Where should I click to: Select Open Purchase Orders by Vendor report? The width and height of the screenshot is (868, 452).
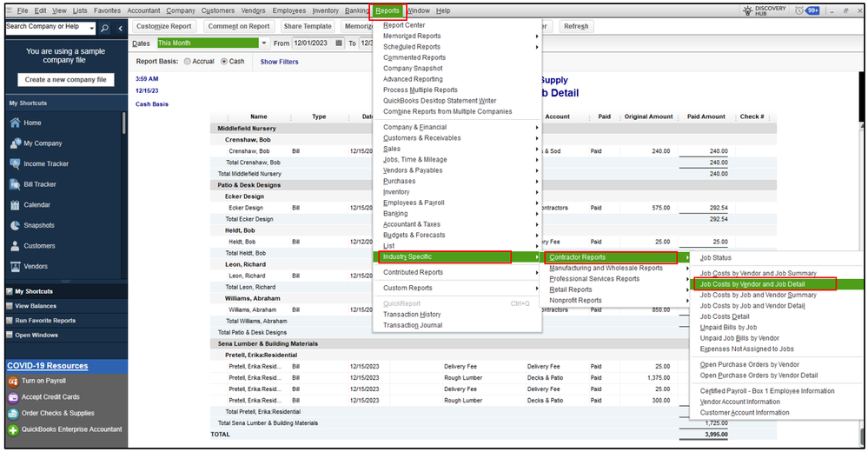[750, 364]
